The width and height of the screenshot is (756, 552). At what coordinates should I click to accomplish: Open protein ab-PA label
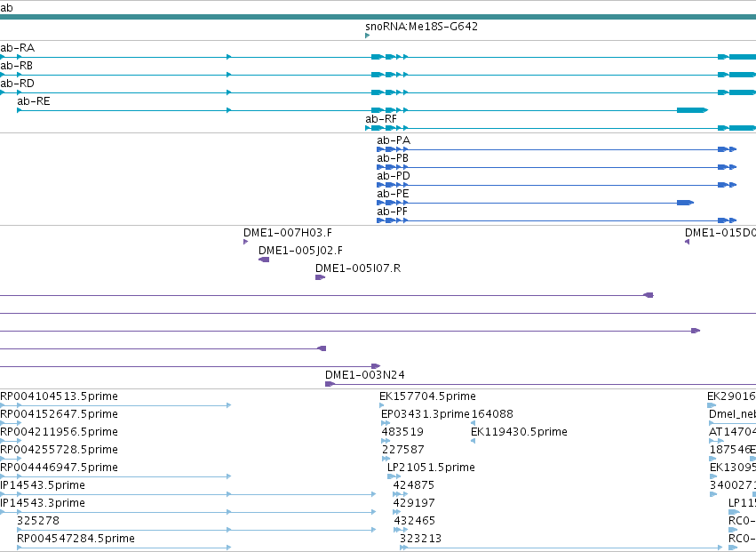point(394,140)
